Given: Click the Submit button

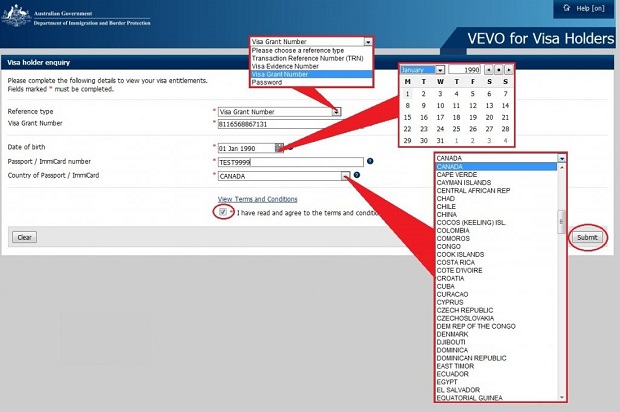Looking at the screenshot, I should pos(587,237).
